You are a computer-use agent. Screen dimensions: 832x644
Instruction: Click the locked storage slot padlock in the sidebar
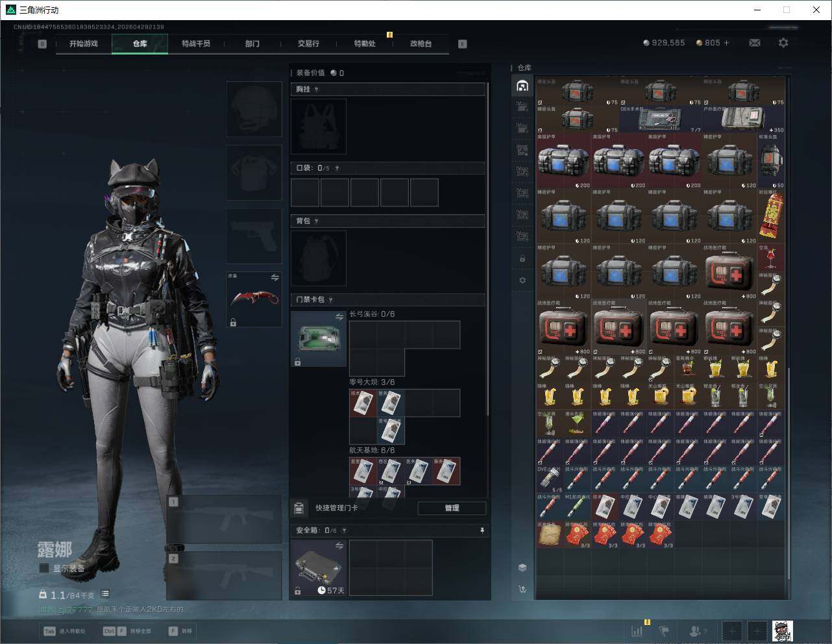point(522,259)
